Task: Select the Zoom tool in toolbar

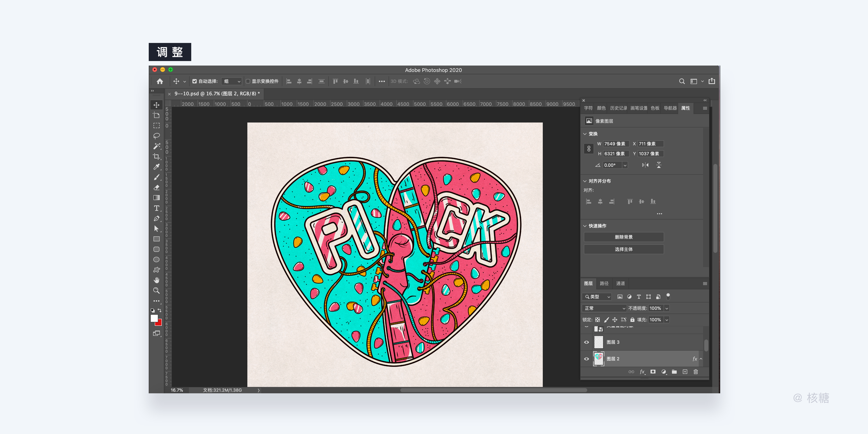Action: click(x=156, y=290)
